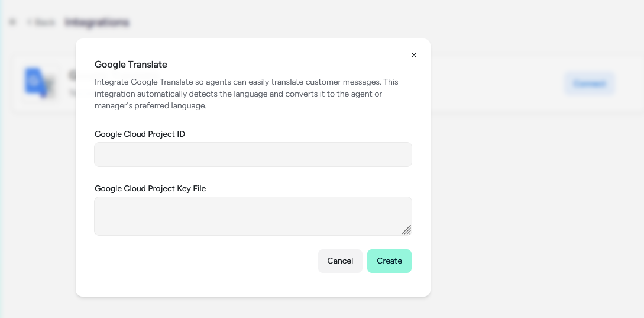Click the dimmed backdrop below the dialog
The image size is (644, 318).
coord(253,308)
